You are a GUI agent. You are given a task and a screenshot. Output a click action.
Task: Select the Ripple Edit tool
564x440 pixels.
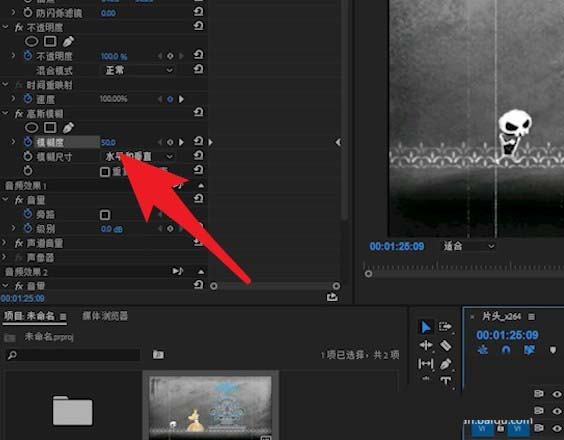426,345
